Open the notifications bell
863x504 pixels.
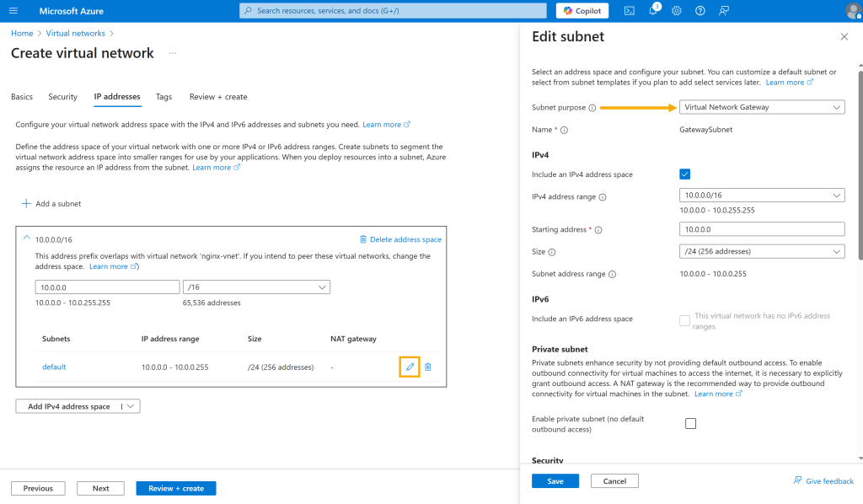[x=653, y=10]
